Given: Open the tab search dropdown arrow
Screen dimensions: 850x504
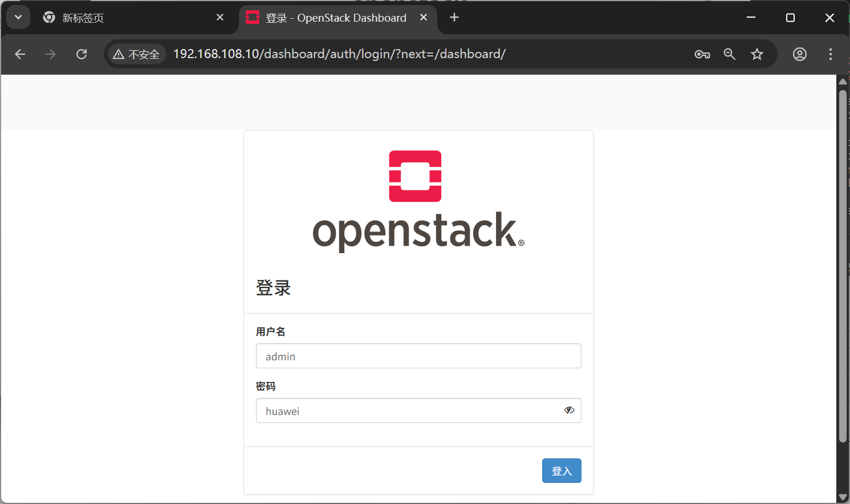Looking at the screenshot, I should [x=18, y=18].
